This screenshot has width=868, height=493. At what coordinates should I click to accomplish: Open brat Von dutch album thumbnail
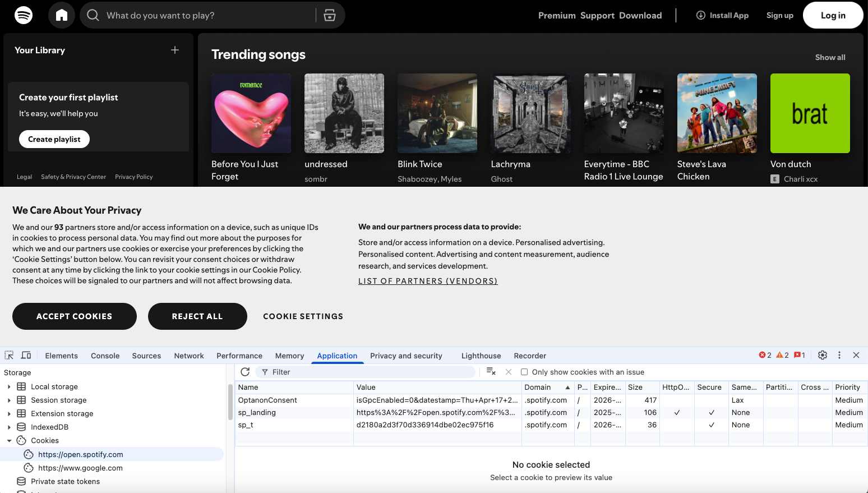pos(810,113)
